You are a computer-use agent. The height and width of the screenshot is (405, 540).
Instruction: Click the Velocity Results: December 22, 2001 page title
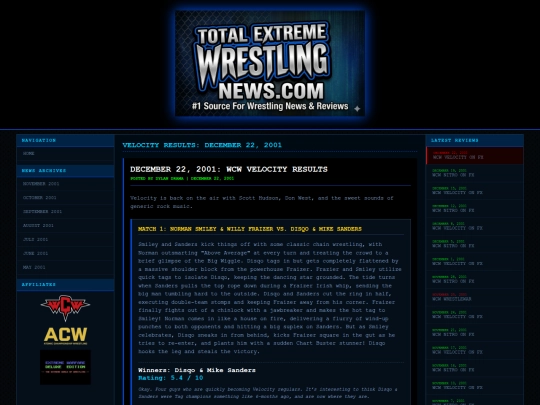pos(202,145)
